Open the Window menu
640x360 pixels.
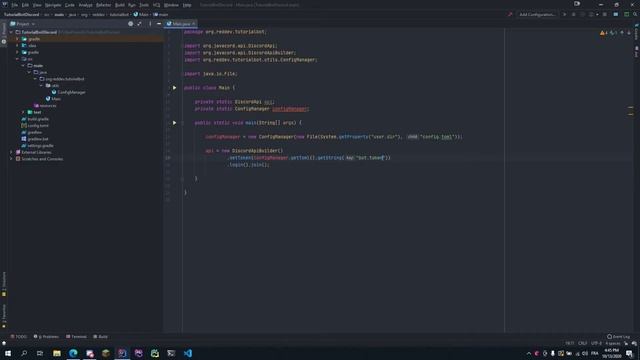pyautogui.click(x=171, y=5)
